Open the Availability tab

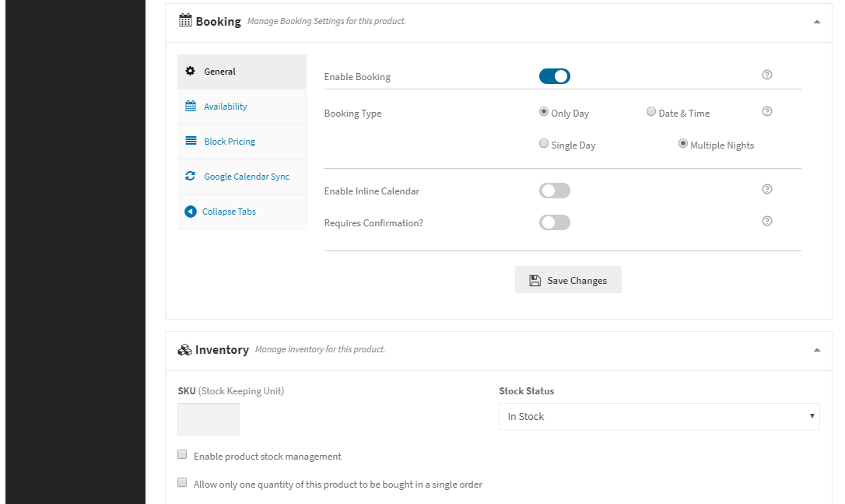point(225,107)
